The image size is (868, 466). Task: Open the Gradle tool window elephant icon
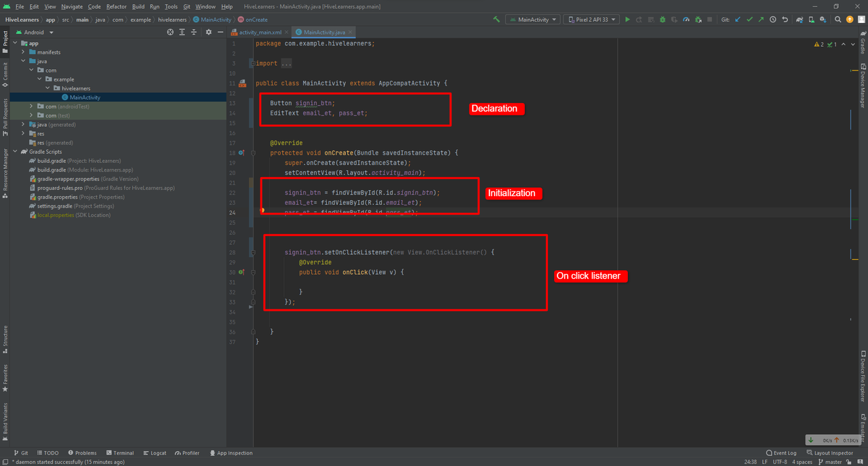pyautogui.click(x=863, y=41)
